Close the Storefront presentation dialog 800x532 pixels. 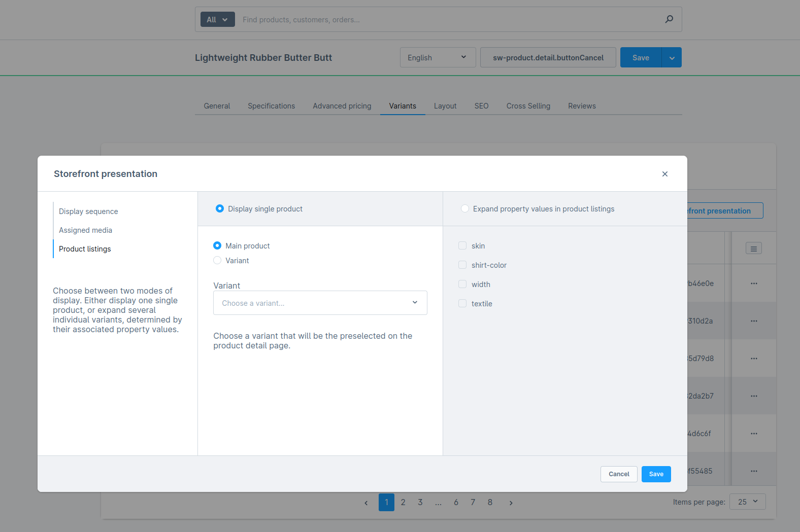[664, 174]
